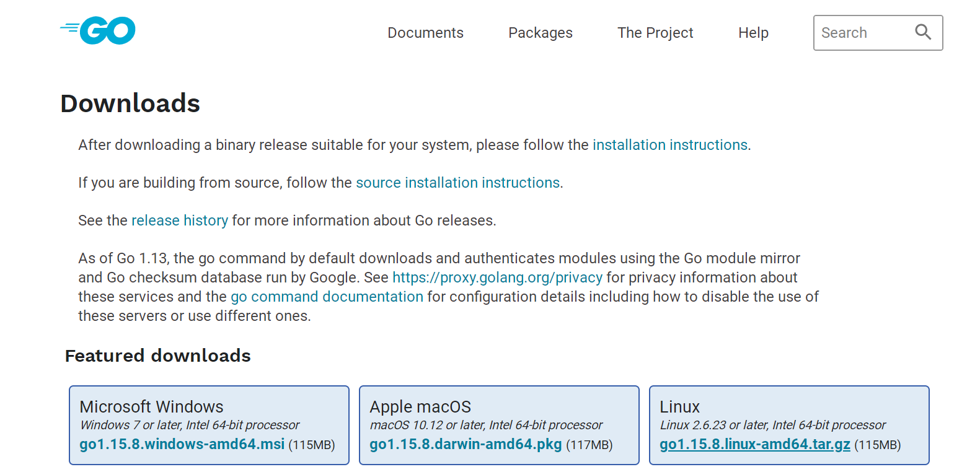Open the Documents menu

click(425, 33)
